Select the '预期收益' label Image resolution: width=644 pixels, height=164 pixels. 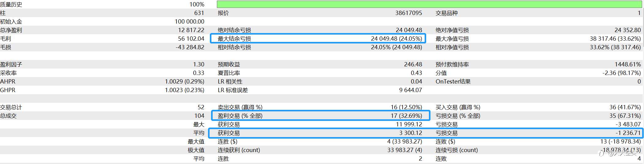click(229, 64)
